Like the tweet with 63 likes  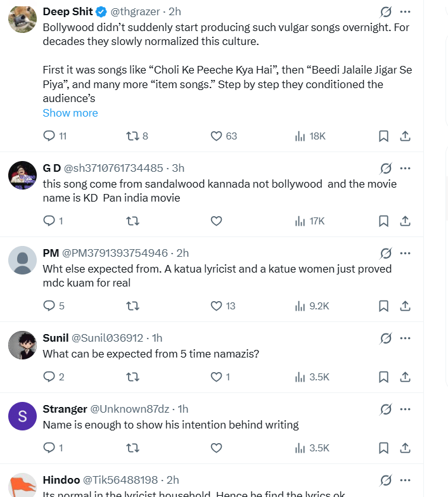(216, 136)
